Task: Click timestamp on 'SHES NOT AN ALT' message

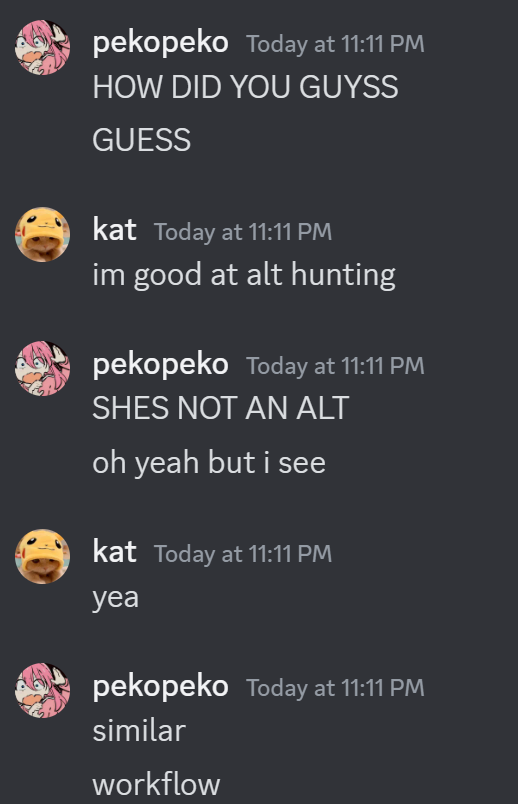Action: pyautogui.click(x=335, y=366)
